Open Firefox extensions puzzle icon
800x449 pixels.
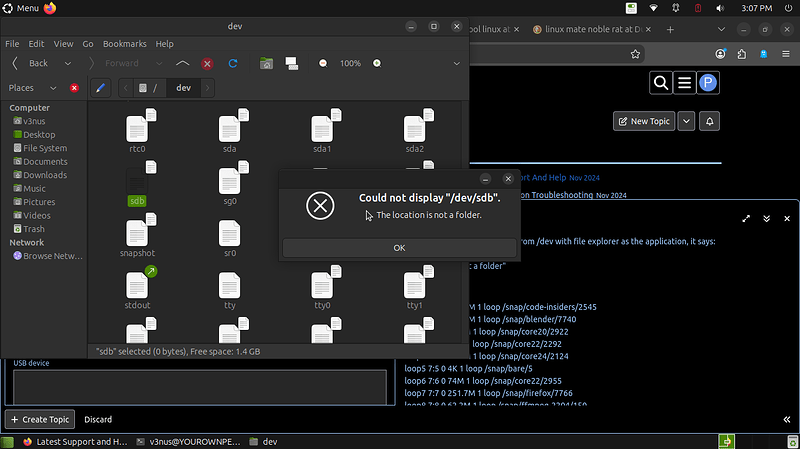pyautogui.click(x=742, y=54)
